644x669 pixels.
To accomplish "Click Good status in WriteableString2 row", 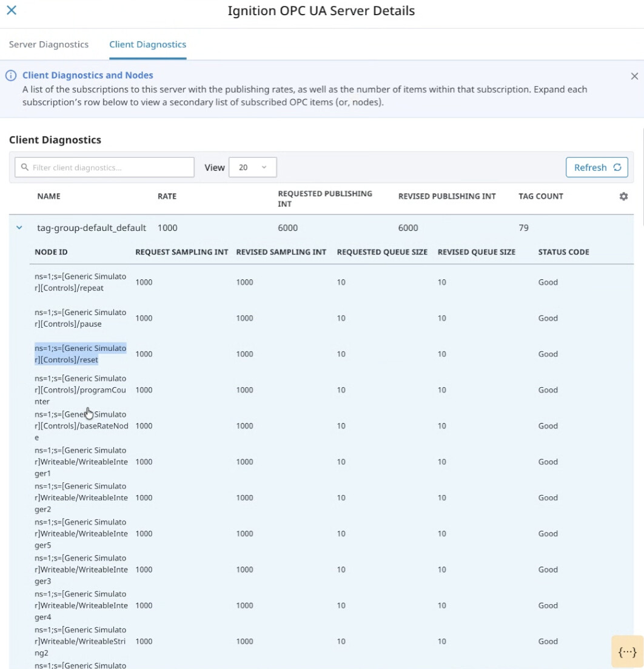I will [548, 641].
